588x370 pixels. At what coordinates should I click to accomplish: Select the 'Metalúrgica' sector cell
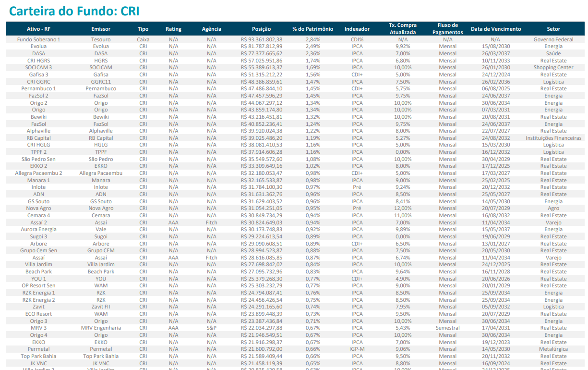tap(553, 349)
